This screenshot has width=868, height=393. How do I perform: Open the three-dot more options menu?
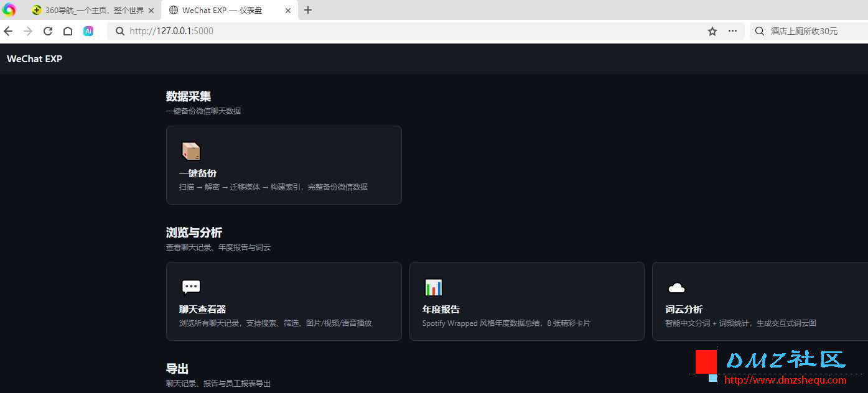pos(733,31)
